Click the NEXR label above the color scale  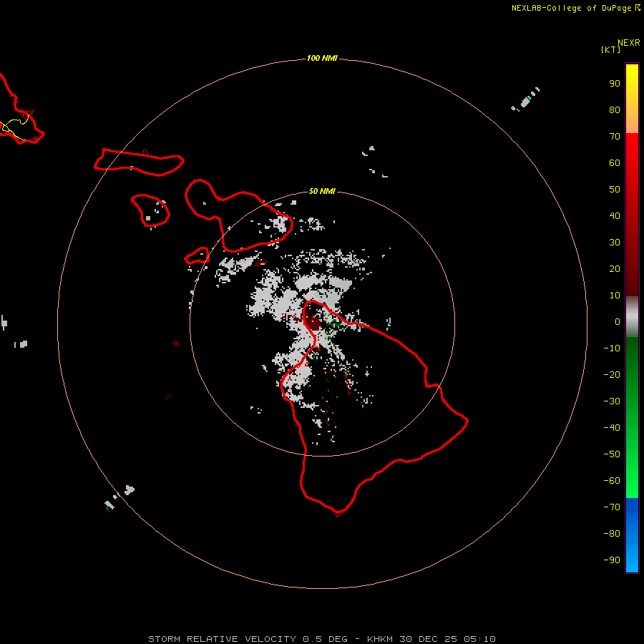tap(628, 43)
